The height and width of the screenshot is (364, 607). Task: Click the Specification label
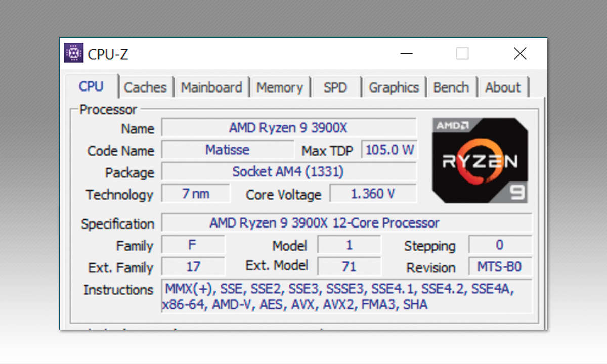tap(118, 224)
